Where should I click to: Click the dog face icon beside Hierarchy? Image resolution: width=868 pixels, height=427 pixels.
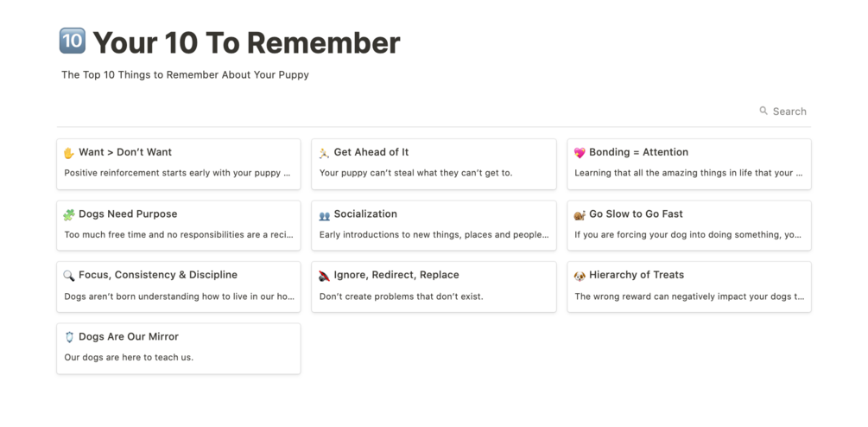coord(580,276)
